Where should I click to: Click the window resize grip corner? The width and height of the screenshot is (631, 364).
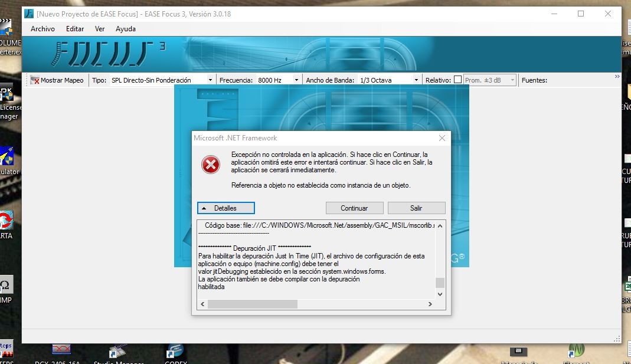pyautogui.click(x=616, y=339)
